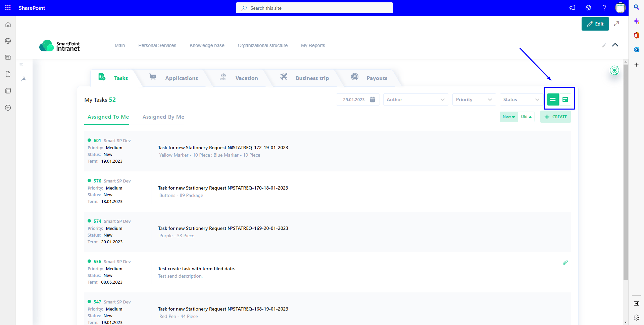Sort tasks by New first
Screen dimensions: 644x325
[508, 117]
